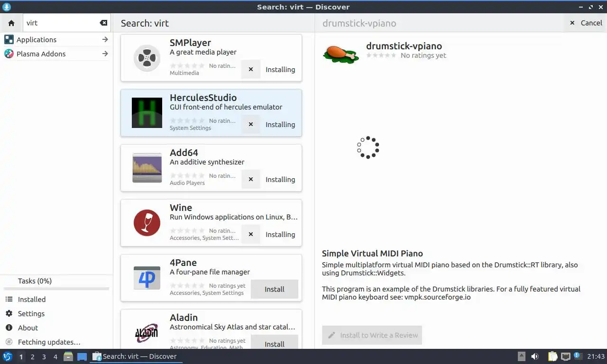Click 4Pane's rating stars
The height and width of the screenshot is (364, 607).
188,286
